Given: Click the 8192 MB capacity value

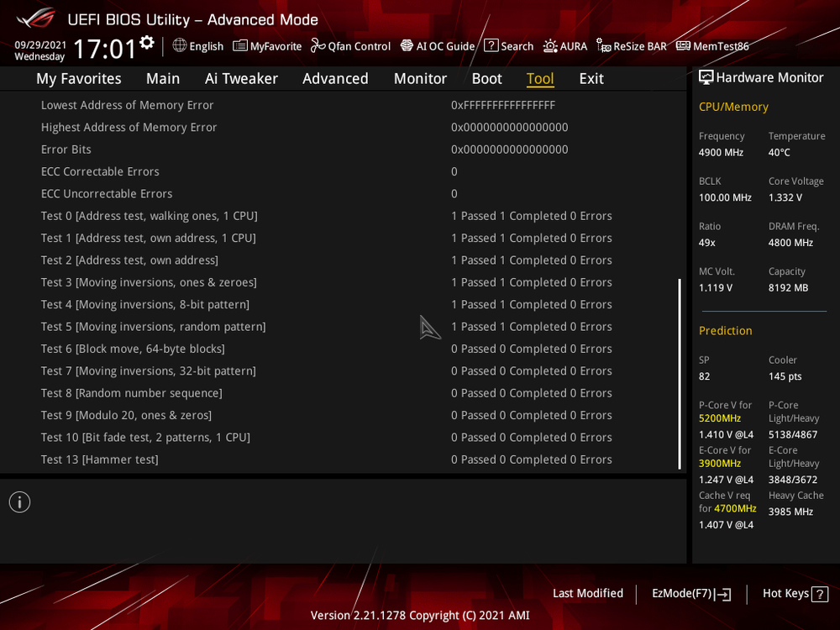Looking at the screenshot, I should pyautogui.click(x=788, y=287).
